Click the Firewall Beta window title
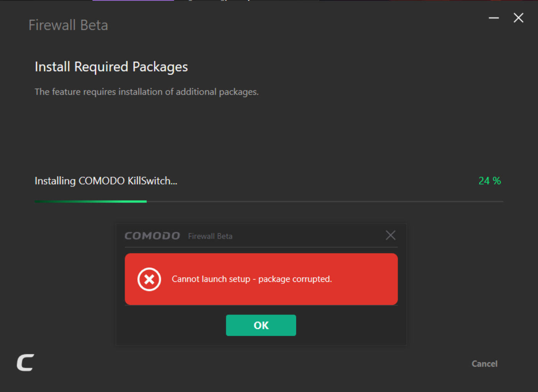The image size is (538, 392). (68, 25)
